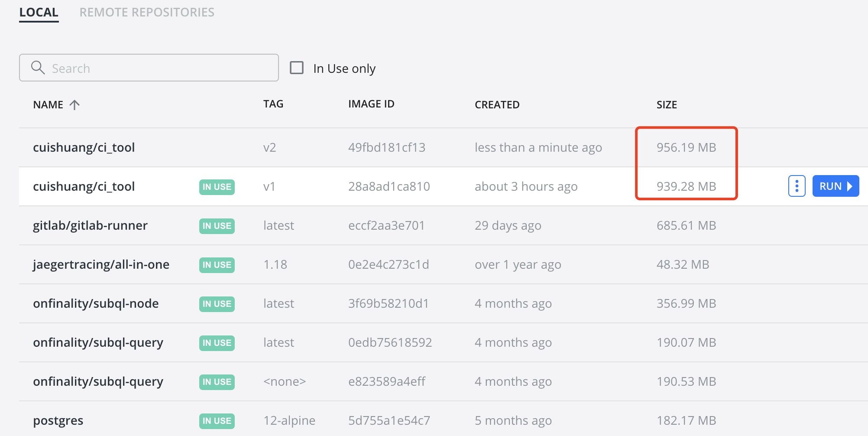Switch to the Remote Repositories tab

pos(147,12)
